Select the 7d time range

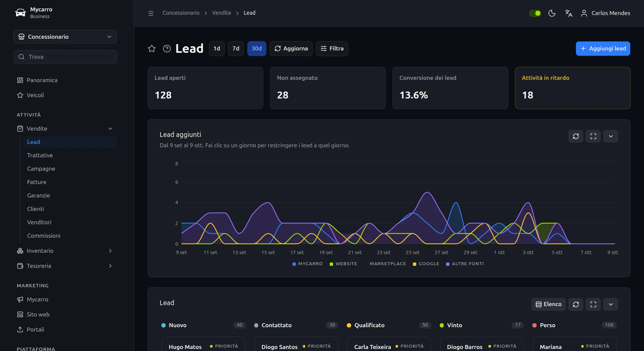pyautogui.click(x=236, y=49)
